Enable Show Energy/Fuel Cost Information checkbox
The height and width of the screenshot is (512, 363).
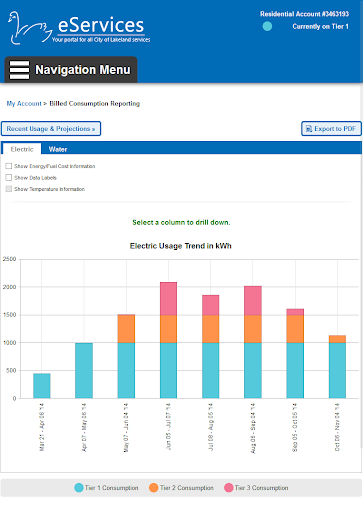tap(9, 166)
